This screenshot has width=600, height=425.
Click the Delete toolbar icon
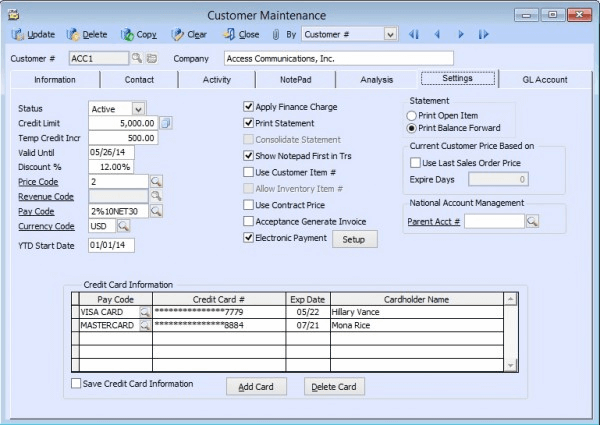coord(73,35)
